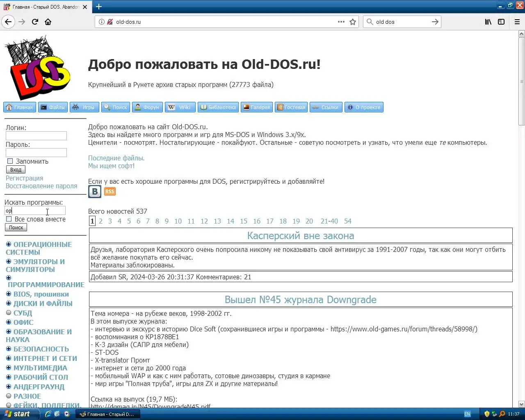Go back with the browser back arrow
Image resolution: width=525 pixels, height=420 pixels.
point(8,22)
